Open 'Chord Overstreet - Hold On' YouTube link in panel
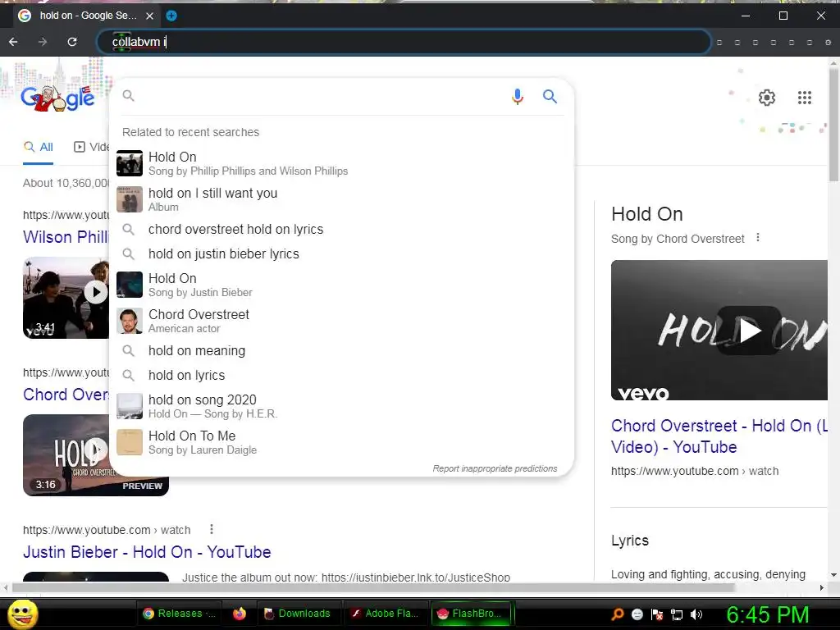The height and width of the screenshot is (630, 840). click(x=719, y=436)
